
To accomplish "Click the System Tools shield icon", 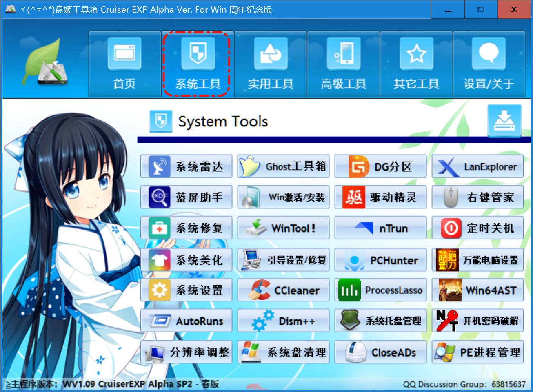I will 161,121.
